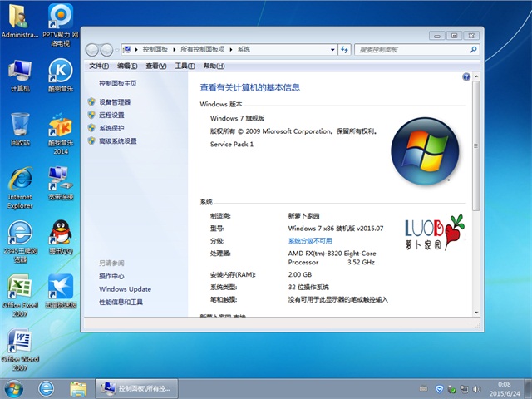
Task: Select the Service Pack 1 text
Action: coord(232,144)
